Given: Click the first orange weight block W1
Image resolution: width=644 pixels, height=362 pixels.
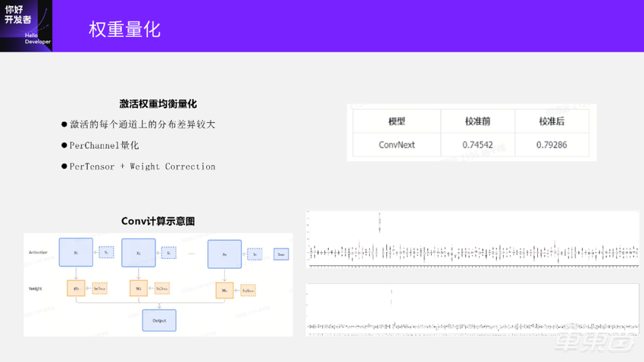Looking at the screenshot, I should 76,289.
